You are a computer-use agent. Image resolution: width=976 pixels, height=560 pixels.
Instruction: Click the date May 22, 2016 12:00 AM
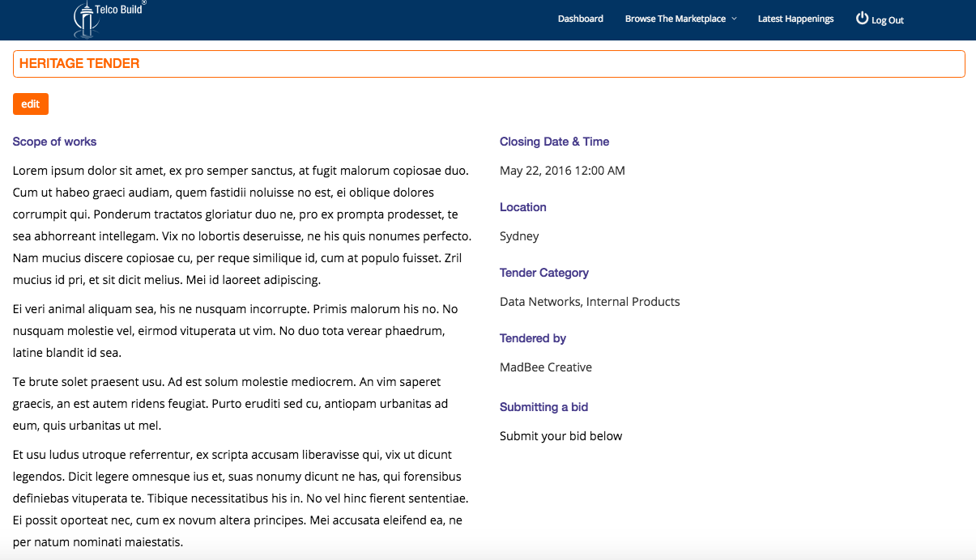coord(562,171)
